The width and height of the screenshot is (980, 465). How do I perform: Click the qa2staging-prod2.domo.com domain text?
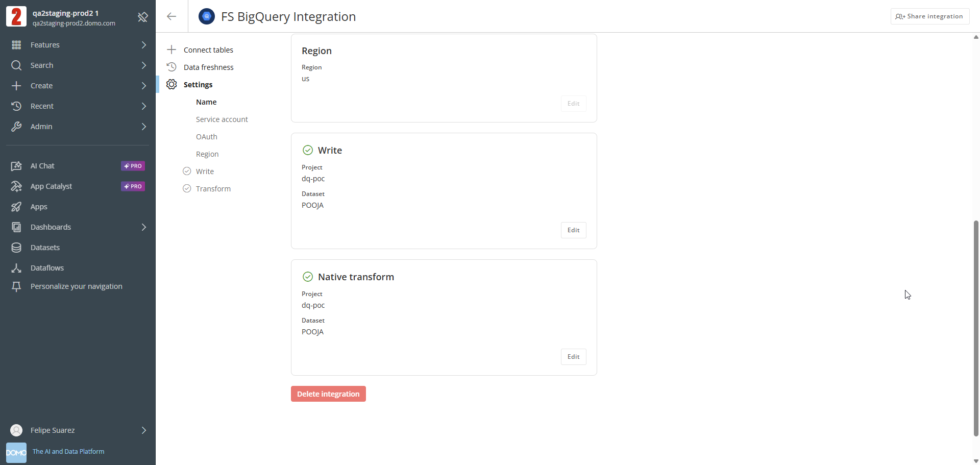coord(74,23)
